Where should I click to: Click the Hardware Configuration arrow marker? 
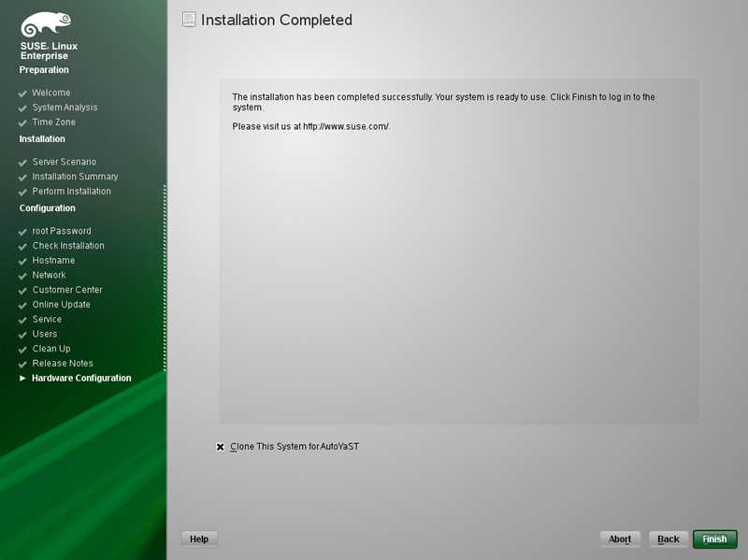(x=22, y=378)
